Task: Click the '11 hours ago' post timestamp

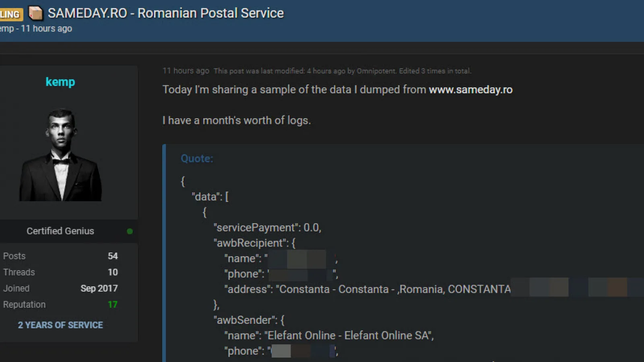Action: point(186,71)
